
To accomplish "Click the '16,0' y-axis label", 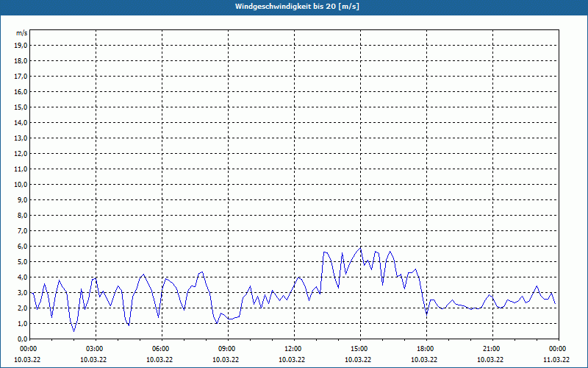I will [21, 91].
